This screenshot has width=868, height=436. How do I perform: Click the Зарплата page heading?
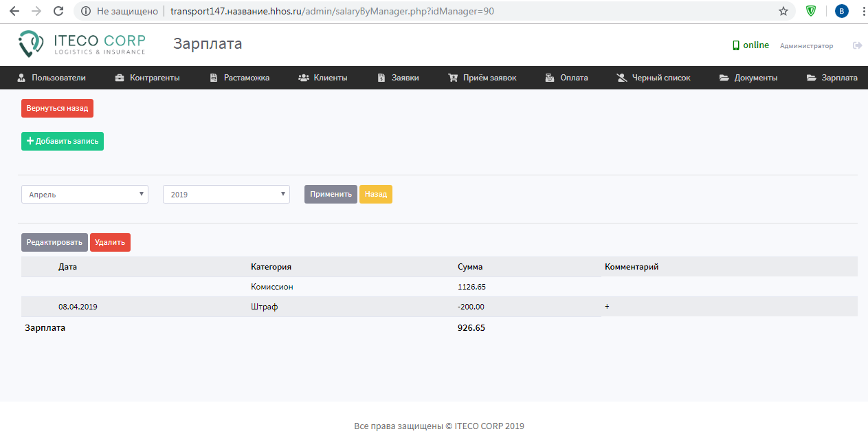click(x=208, y=44)
